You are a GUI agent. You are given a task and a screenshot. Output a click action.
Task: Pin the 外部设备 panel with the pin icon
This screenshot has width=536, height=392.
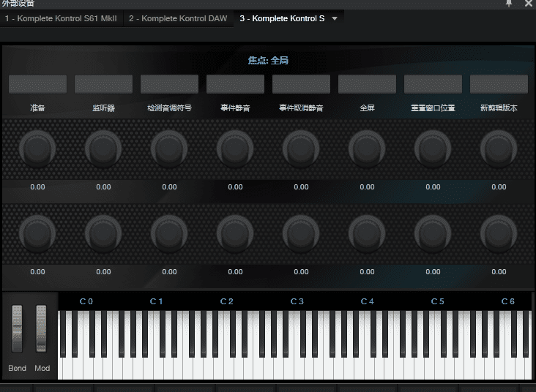coord(509,4)
